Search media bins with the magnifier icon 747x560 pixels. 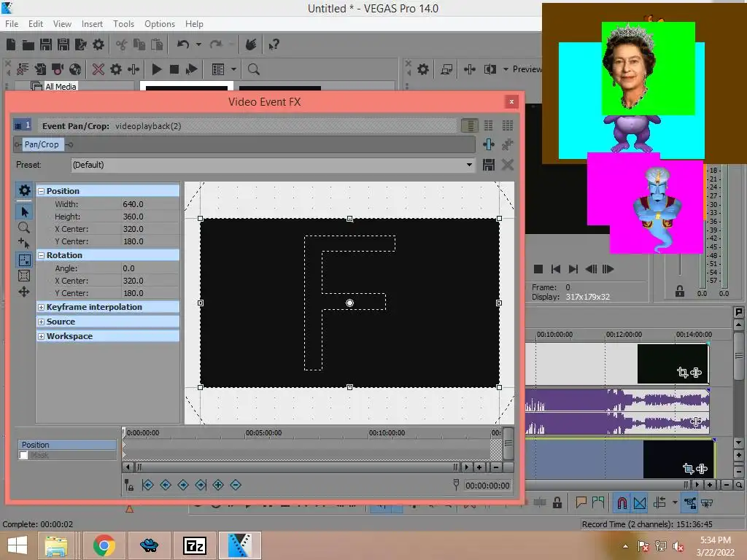coord(253,69)
